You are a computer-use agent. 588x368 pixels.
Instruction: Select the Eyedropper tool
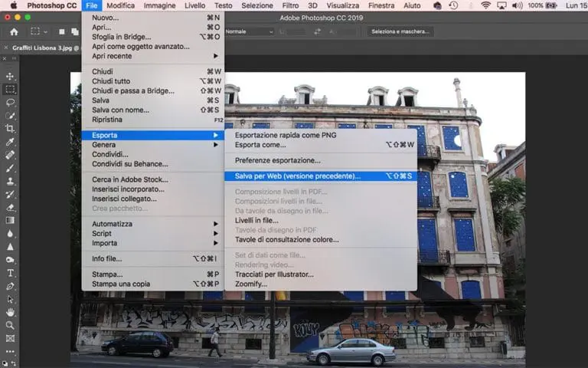[x=10, y=142]
